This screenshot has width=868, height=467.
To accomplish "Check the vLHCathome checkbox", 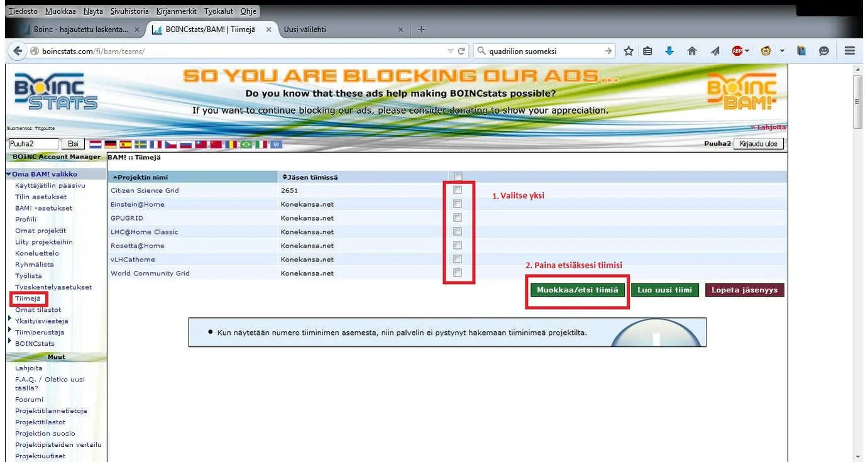I will (x=458, y=259).
